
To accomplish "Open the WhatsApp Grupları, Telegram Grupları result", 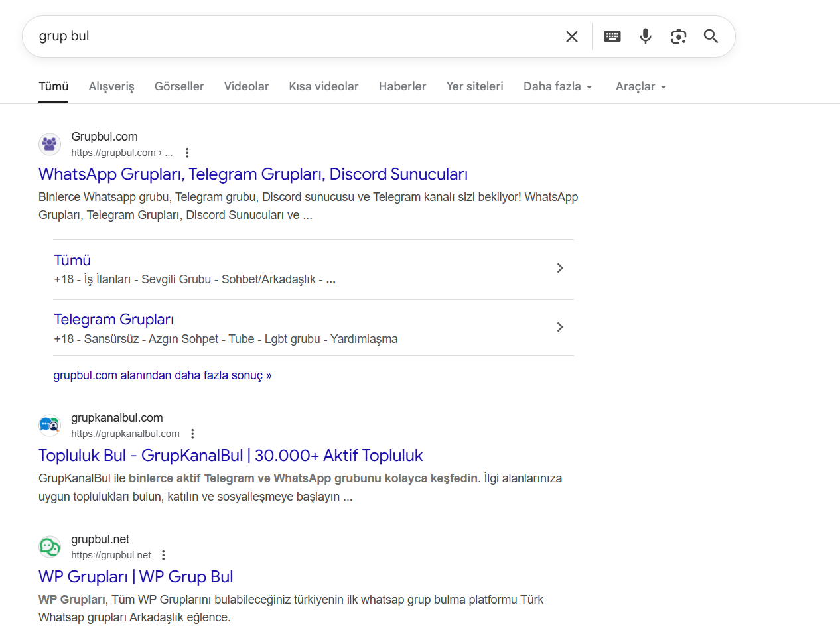I will tap(253, 174).
